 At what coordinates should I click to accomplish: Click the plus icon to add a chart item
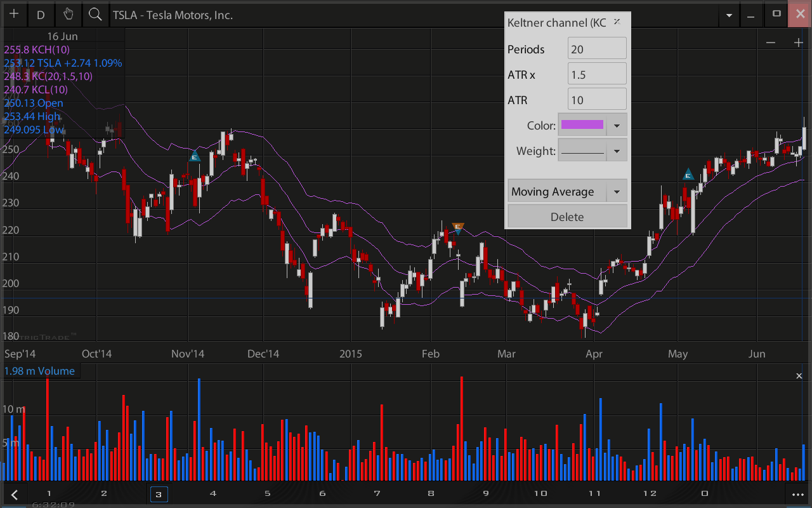coord(14,14)
